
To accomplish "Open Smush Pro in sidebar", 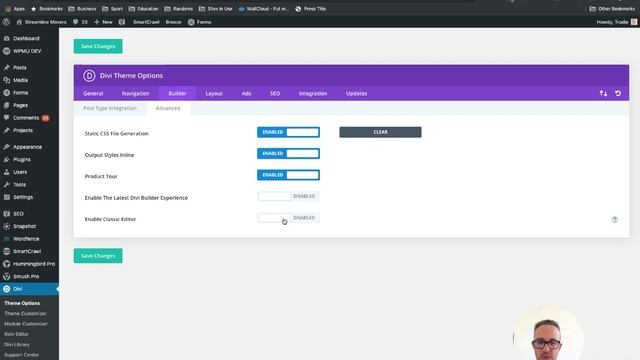I will (26, 276).
